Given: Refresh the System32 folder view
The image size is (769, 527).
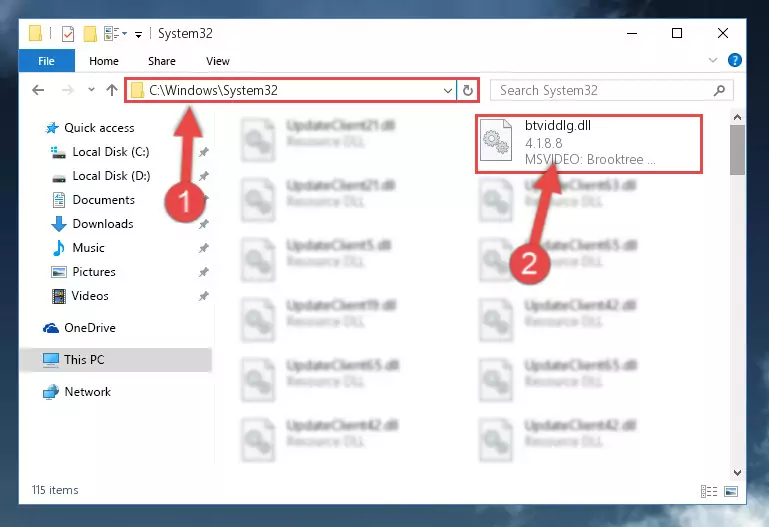Looking at the screenshot, I should [x=468, y=91].
